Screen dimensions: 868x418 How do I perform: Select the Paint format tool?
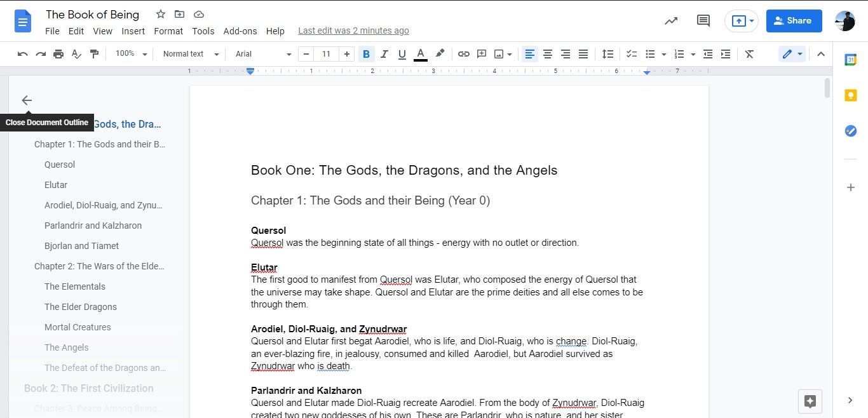click(x=94, y=54)
